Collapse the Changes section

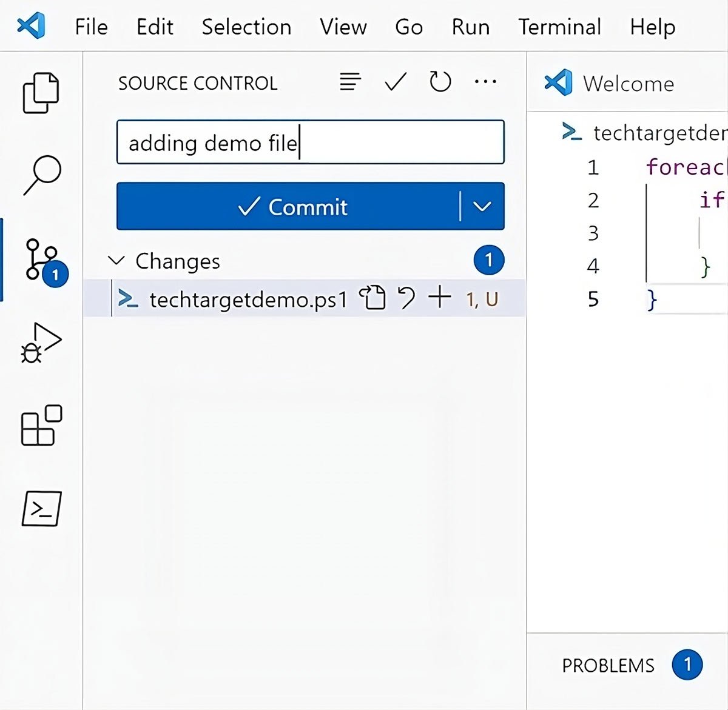[116, 261]
